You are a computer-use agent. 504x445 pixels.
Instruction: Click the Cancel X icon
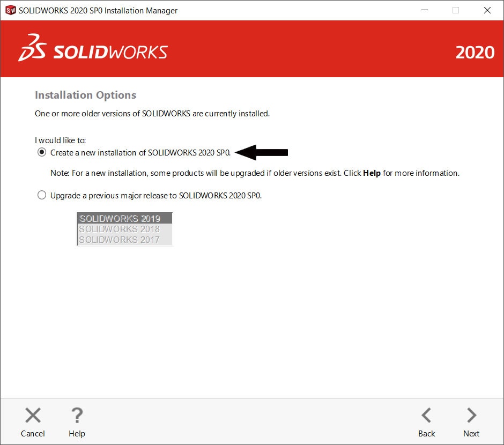33,414
